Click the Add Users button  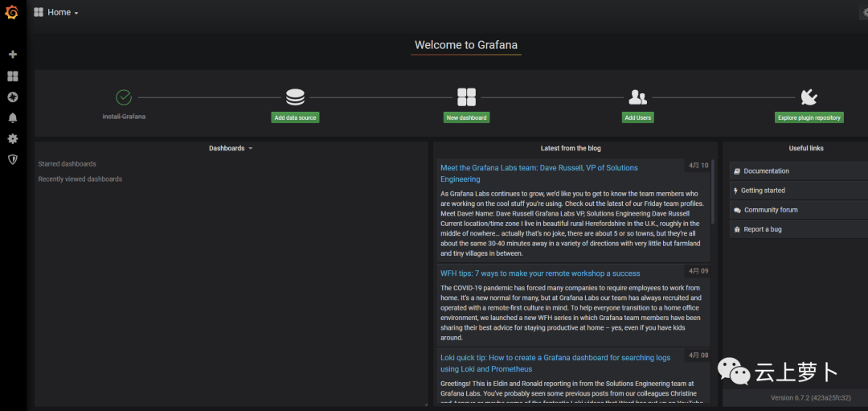point(637,117)
